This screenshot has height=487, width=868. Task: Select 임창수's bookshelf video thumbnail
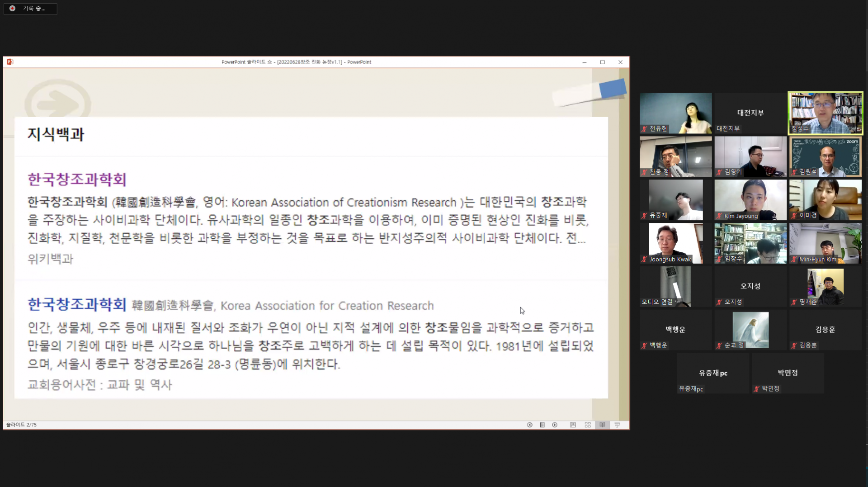750,243
